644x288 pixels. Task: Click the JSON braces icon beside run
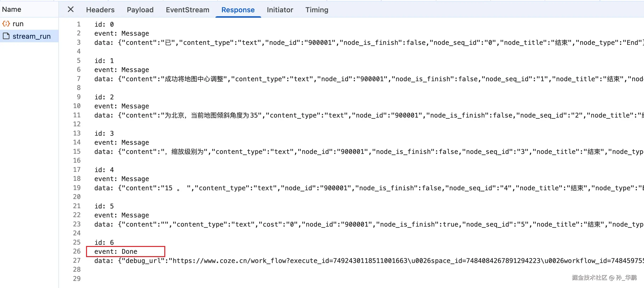(6, 24)
